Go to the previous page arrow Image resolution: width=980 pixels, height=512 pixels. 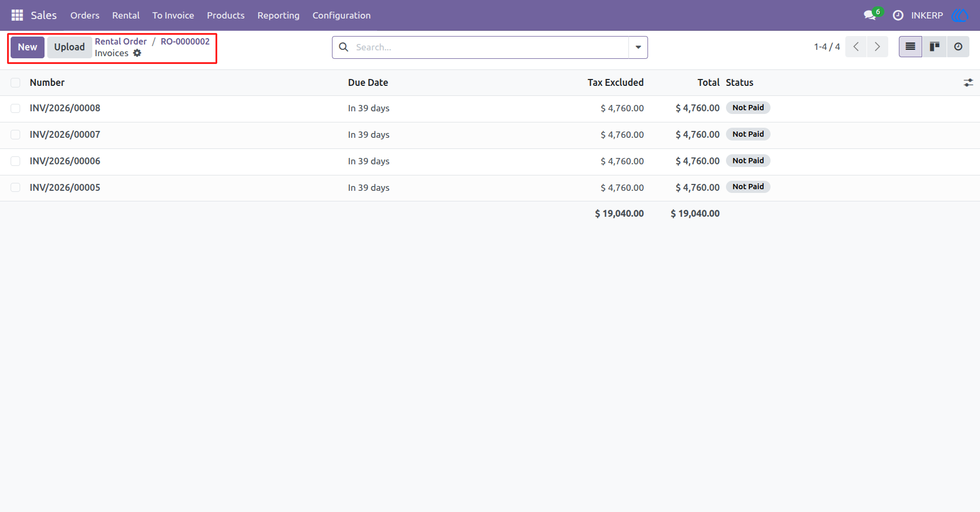click(856, 47)
